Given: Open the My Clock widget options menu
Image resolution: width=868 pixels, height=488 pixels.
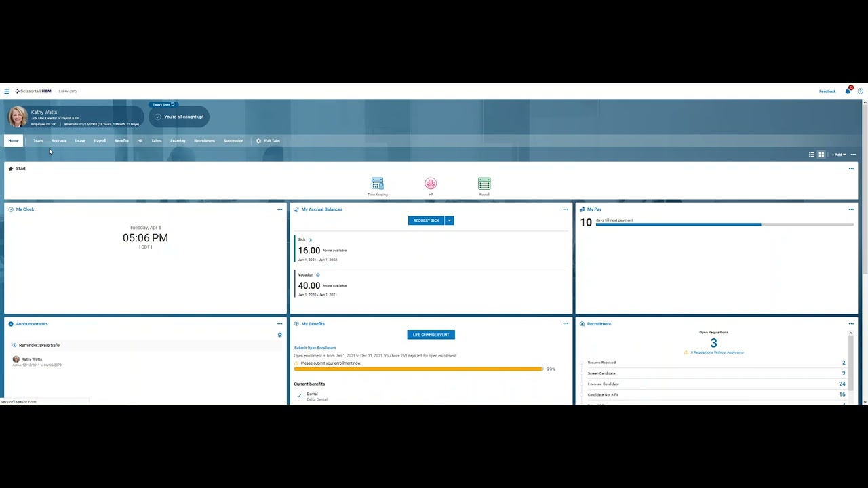Looking at the screenshot, I should tap(279, 209).
